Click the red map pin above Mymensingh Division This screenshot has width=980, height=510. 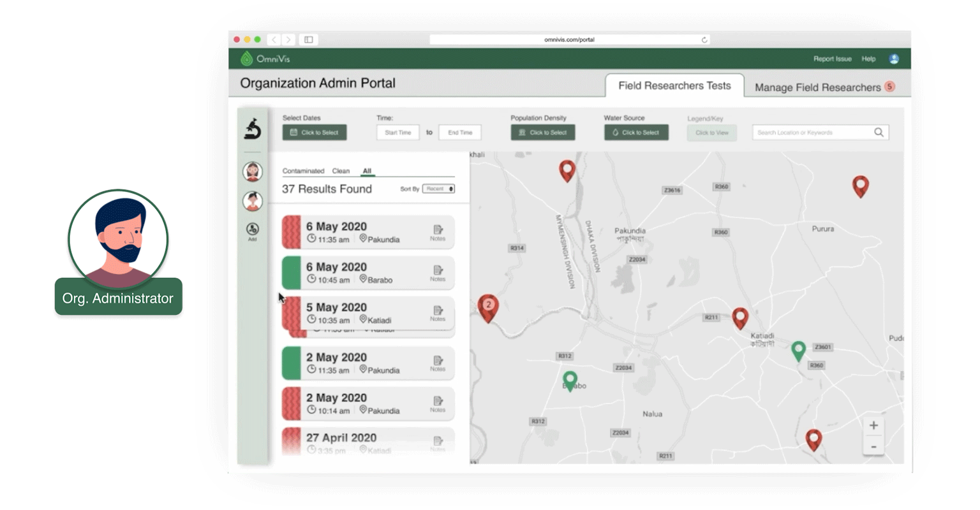pos(567,170)
